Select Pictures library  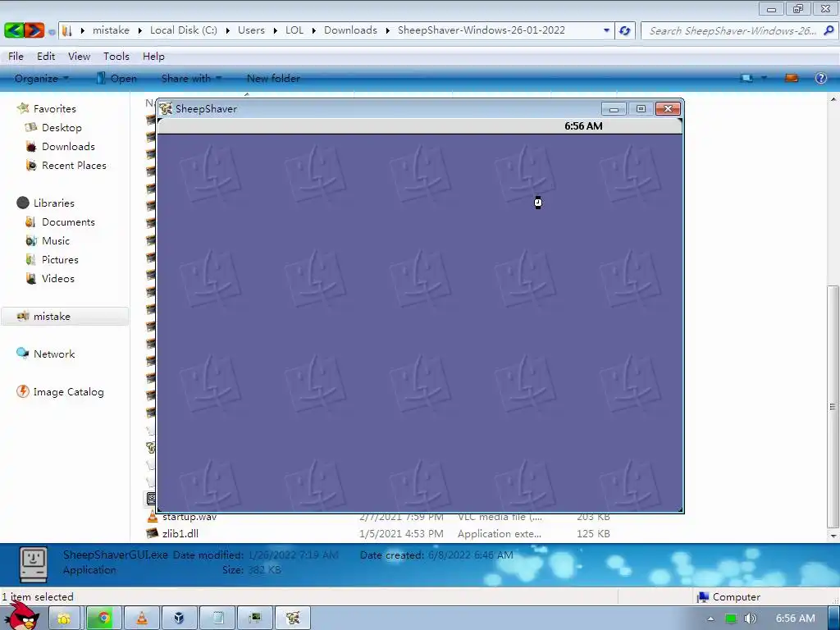coord(60,259)
